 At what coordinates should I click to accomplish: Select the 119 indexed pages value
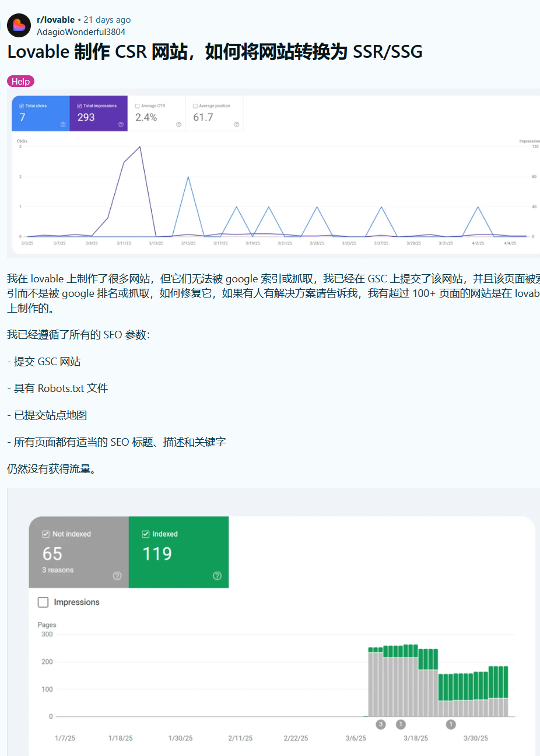coord(157,554)
